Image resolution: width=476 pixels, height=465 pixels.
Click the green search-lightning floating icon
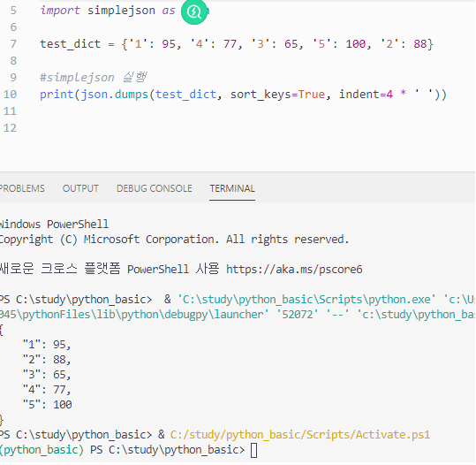click(x=194, y=11)
